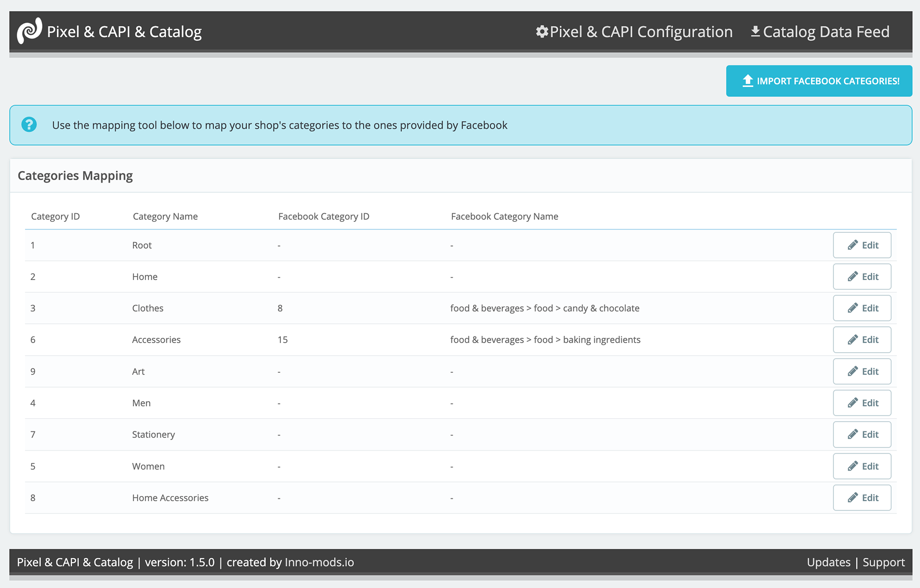
Task: Click the upload icon on Import Facebook Categories
Action: [x=747, y=81]
